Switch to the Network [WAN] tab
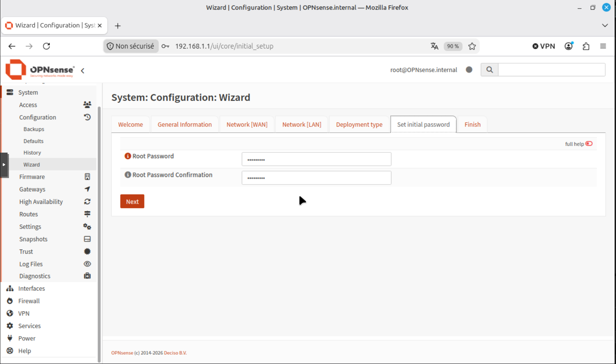 point(247,124)
